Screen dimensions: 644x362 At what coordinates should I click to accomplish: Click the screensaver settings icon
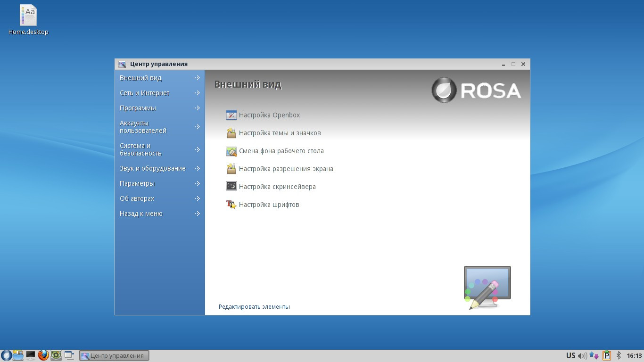tap(231, 187)
